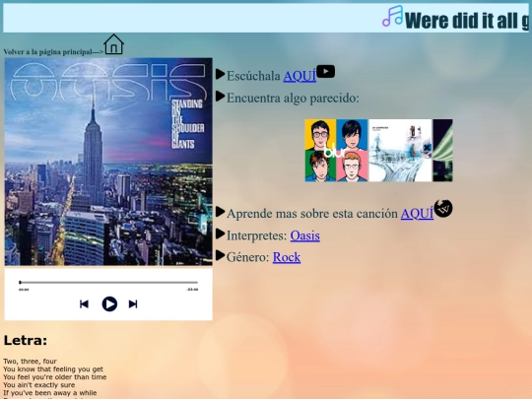
Task: Click the audio player progress bar
Action: click(x=108, y=283)
